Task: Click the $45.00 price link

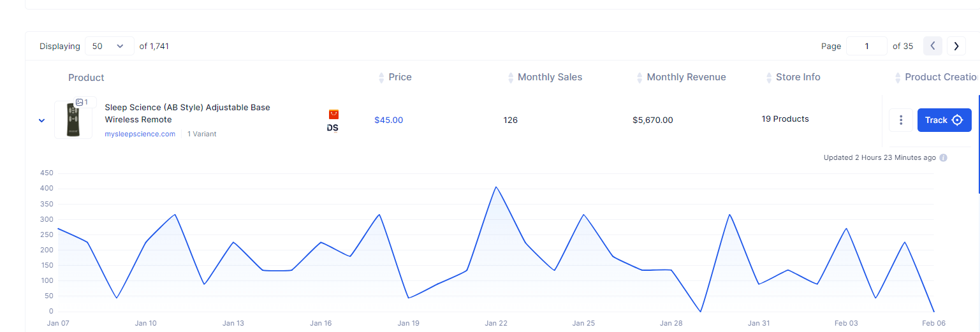Action: coord(388,120)
